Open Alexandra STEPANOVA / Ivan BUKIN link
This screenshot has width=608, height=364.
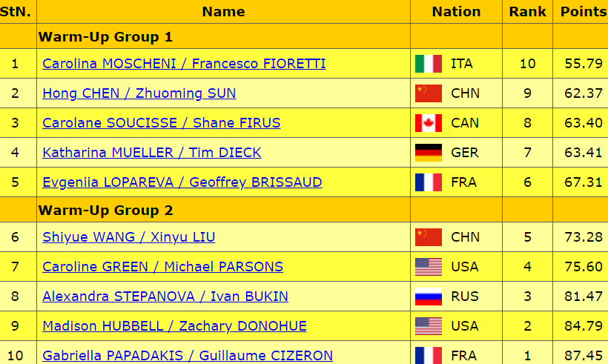[x=165, y=297]
